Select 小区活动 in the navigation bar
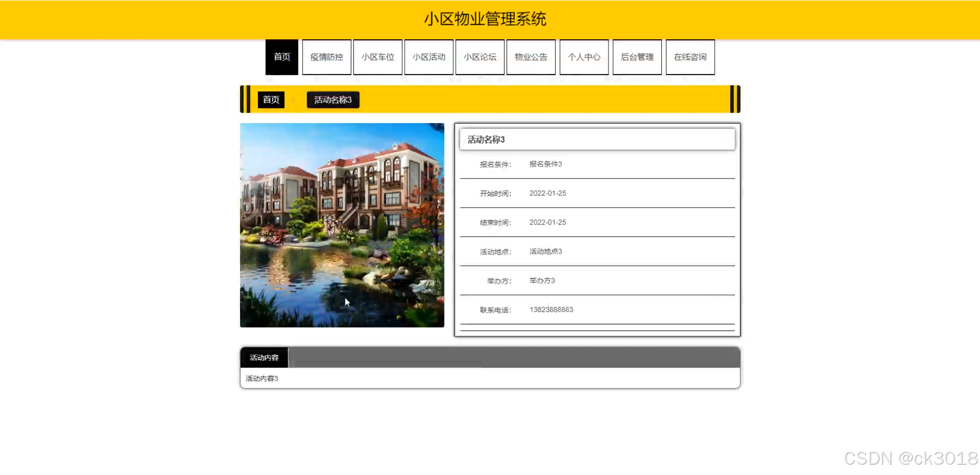 [x=429, y=57]
